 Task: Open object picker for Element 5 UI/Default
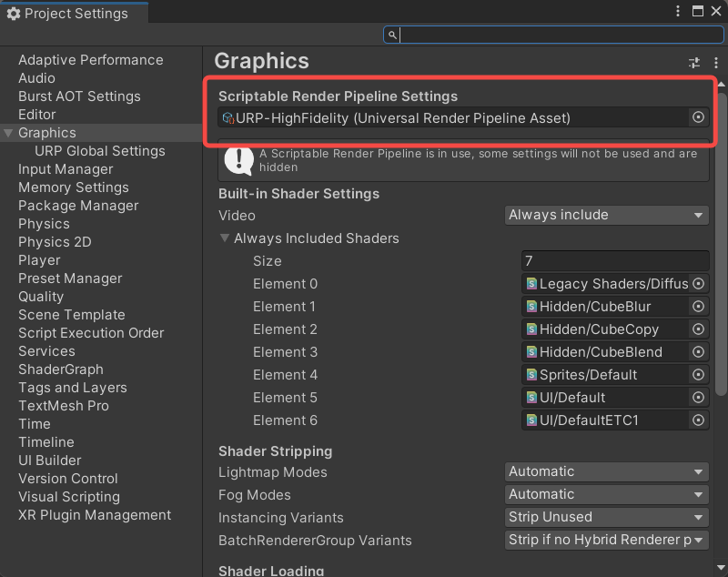(699, 398)
